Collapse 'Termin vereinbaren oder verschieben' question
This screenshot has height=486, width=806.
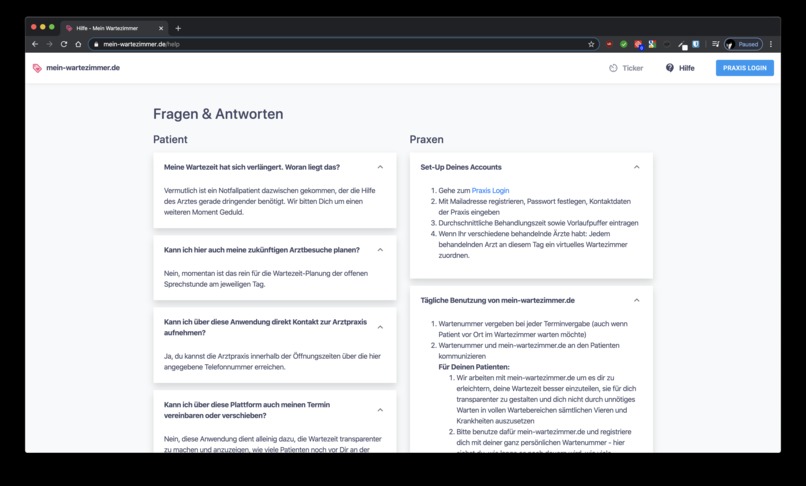380,410
